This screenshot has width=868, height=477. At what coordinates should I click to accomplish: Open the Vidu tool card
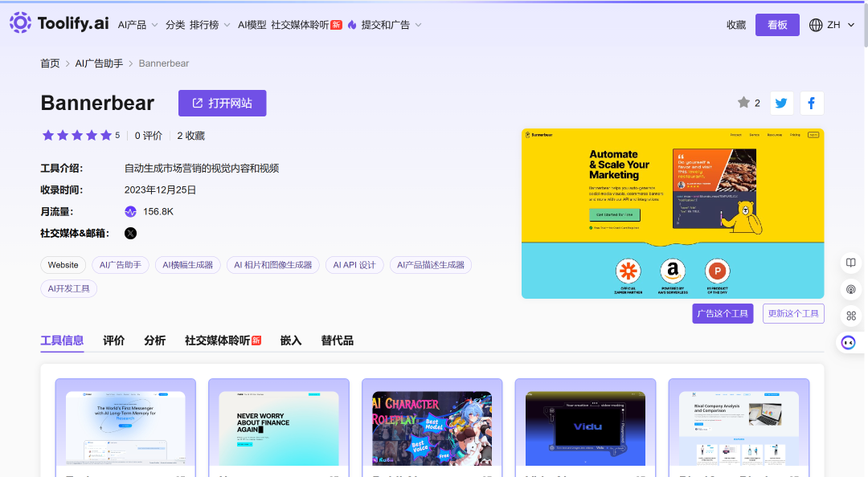585,428
